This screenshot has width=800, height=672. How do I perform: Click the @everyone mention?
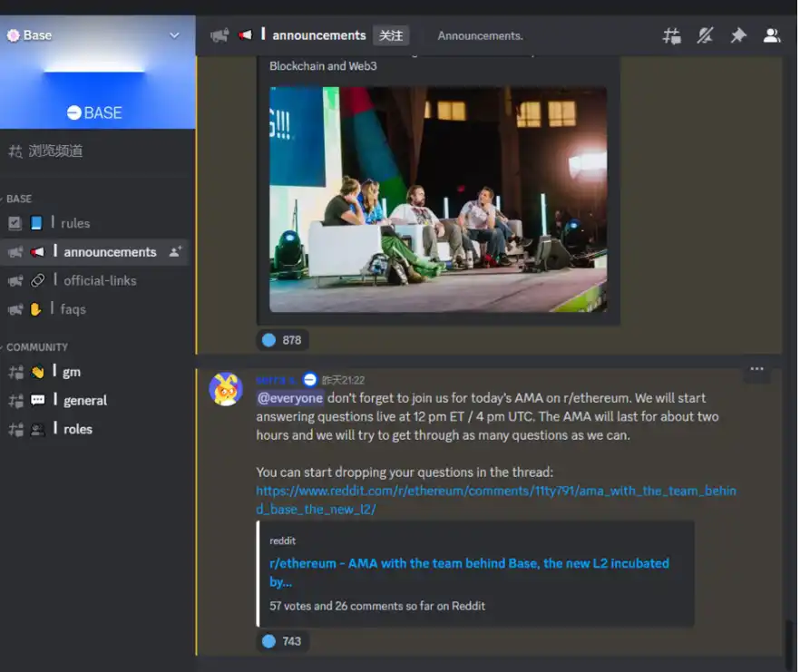(290, 398)
